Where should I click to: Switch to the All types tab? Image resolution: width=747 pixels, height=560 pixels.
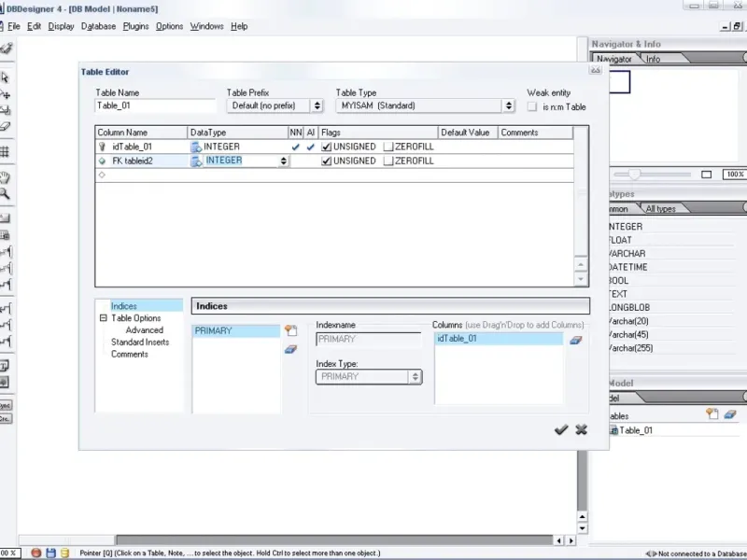(x=660, y=209)
